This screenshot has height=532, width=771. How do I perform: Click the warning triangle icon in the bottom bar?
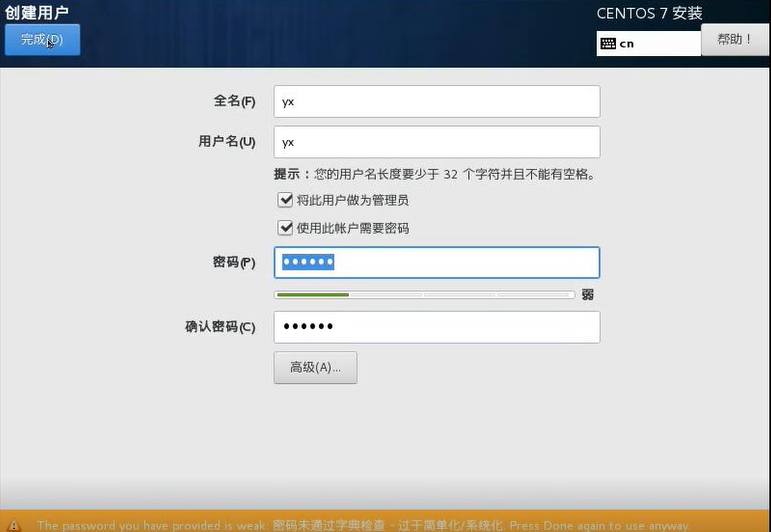click(x=14, y=526)
